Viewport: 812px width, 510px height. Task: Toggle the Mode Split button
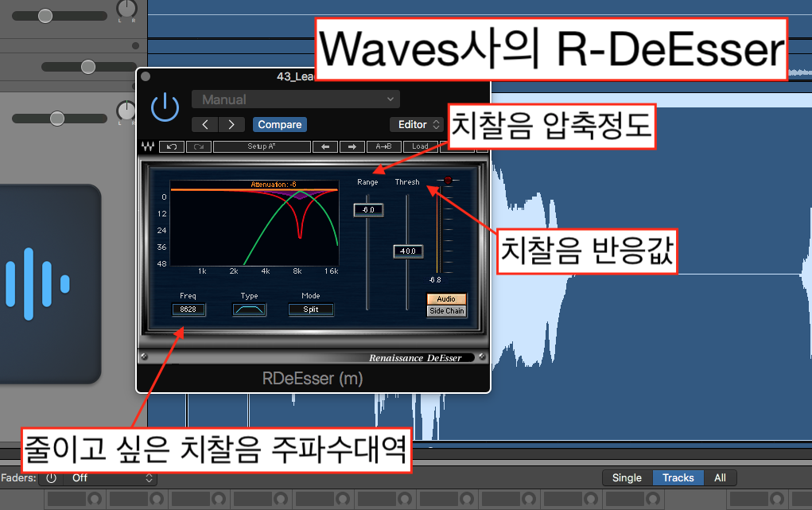coord(311,310)
